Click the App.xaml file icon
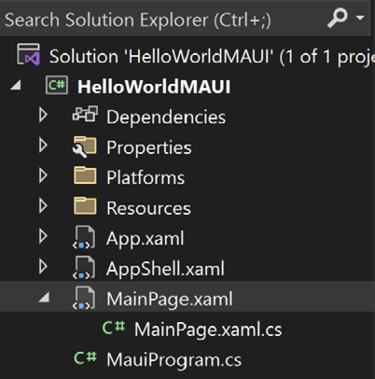 point(84,237)
